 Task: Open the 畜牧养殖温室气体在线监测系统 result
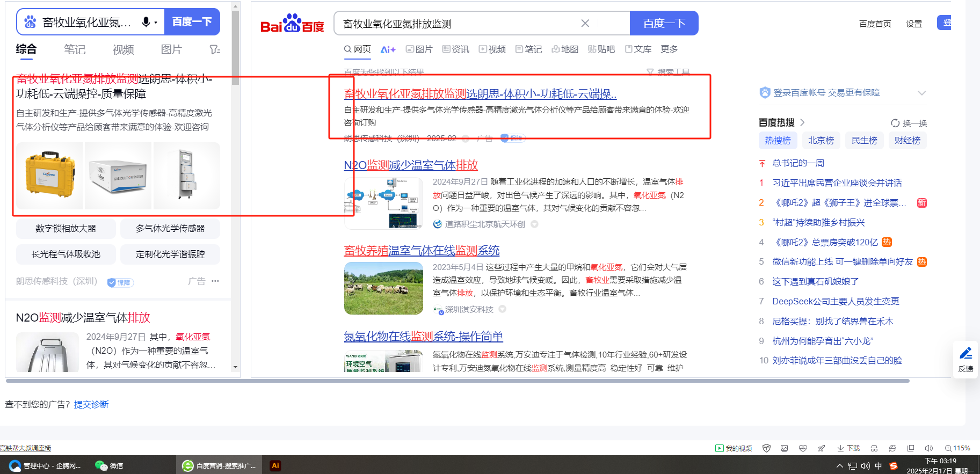(x=422, y=251)
